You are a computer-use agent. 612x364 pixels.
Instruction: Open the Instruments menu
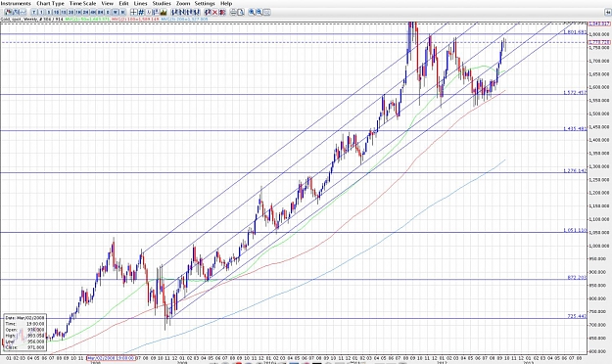click(x=16, y=3)
